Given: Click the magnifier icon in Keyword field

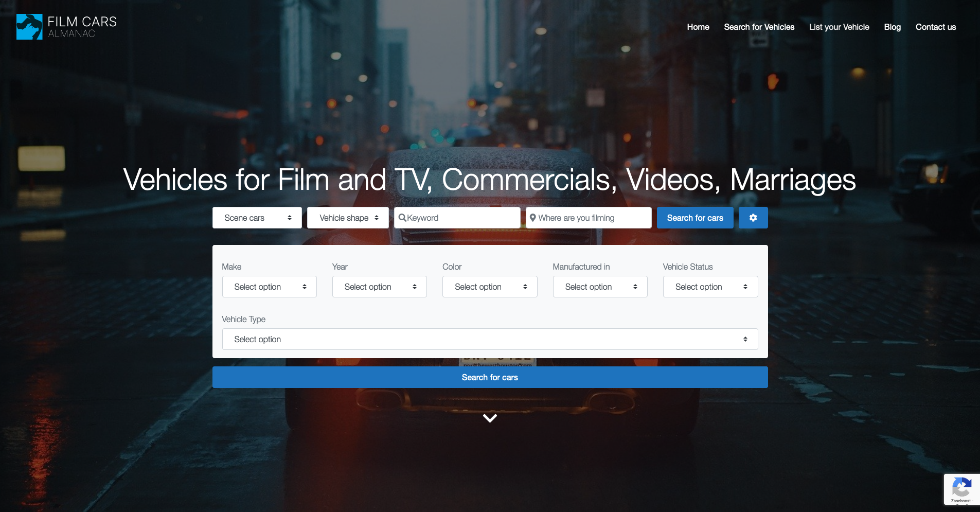Looking at the screenshot, I should tap(402, 218).
